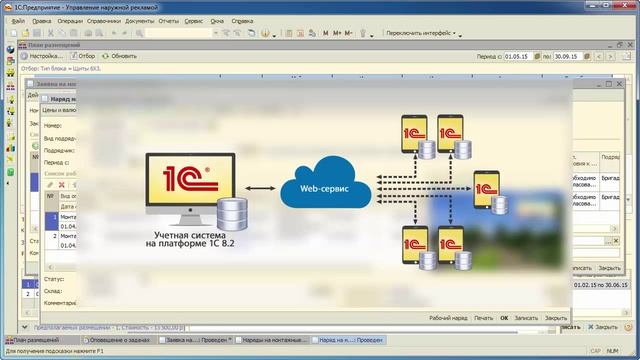Open toolbar options arrow after Переключить интерфейс
Screen dimensions: 640x360
pyautogui.click(x=460, y=36)
